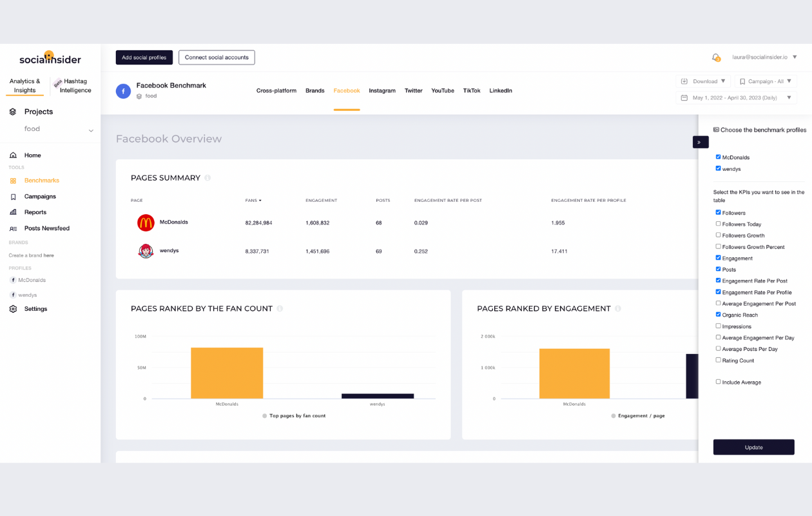Click the Projects layers icon
Screen dimensions: 812x516
tap(13, 112)
